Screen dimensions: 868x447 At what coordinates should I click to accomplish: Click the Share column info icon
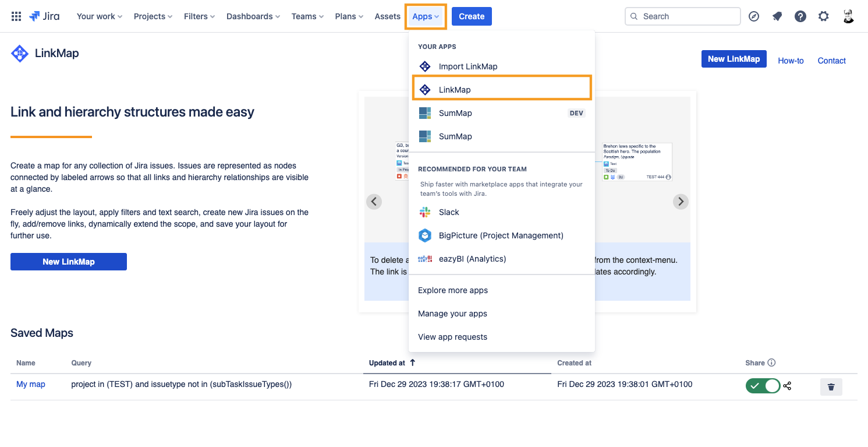click(x=771, y=362)
